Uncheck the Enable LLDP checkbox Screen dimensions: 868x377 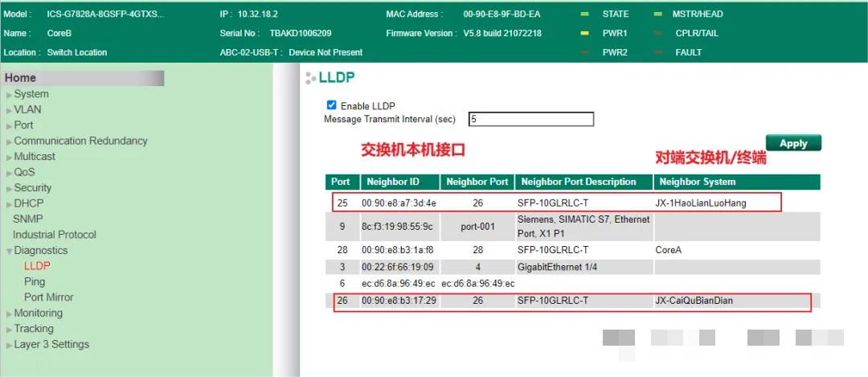point(332,104)
